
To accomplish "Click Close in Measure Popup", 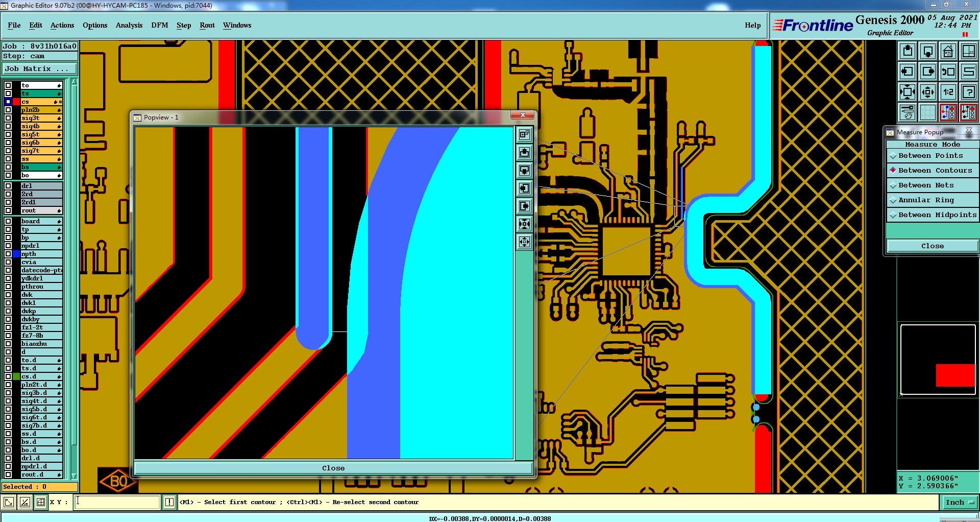I will [x=932, y=246].
